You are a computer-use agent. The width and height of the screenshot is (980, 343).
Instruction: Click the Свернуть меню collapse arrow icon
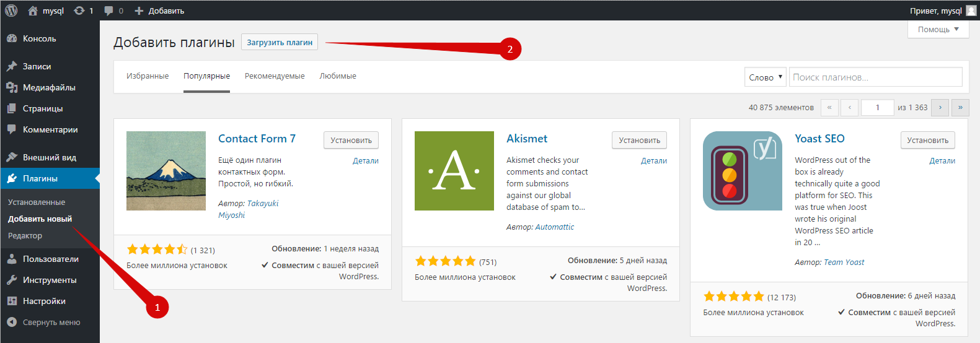[12, 322]
